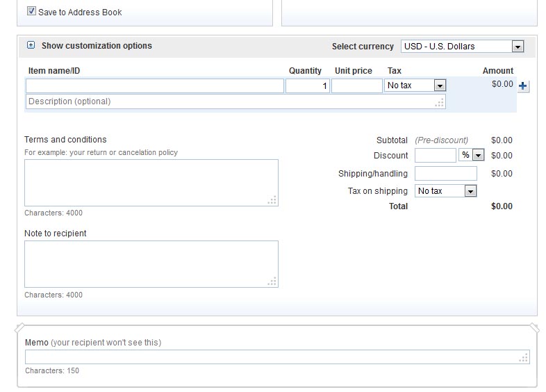Click the Memo field resize handle

point(524,358)
